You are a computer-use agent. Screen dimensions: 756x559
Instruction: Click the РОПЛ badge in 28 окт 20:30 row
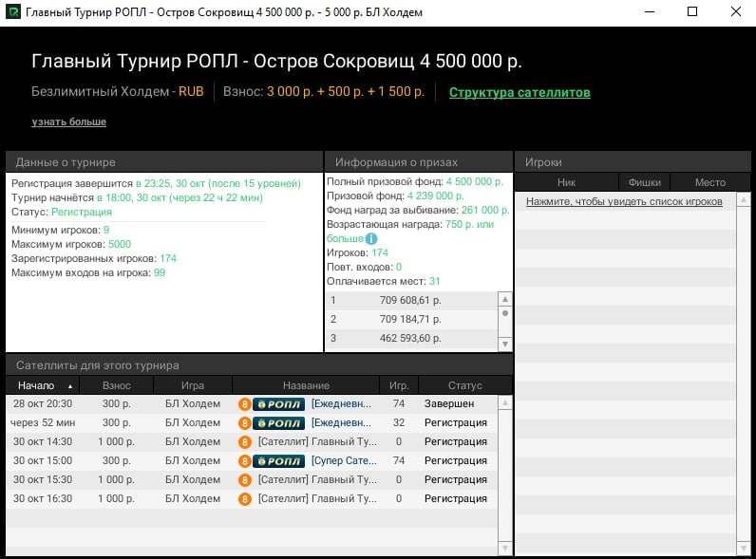click(278, 404)
